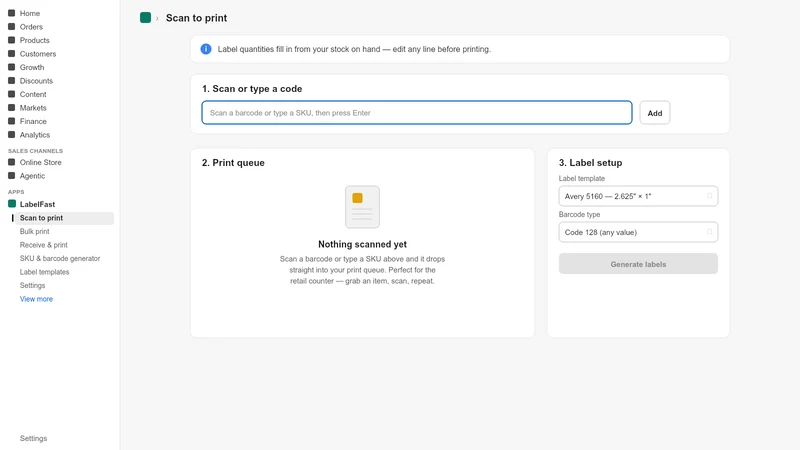
Task: Click the Content menu item
Action: [x=33, y=94]
